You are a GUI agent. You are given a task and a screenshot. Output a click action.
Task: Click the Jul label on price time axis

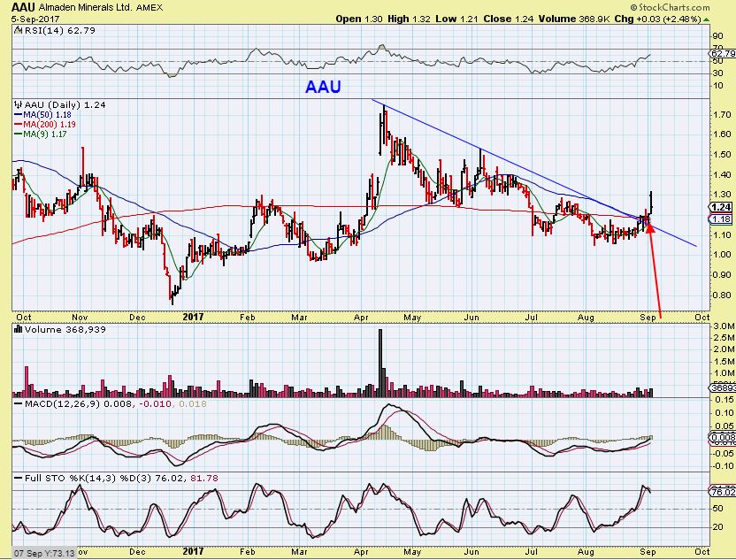pyautogui.click(x=531, y=318)
